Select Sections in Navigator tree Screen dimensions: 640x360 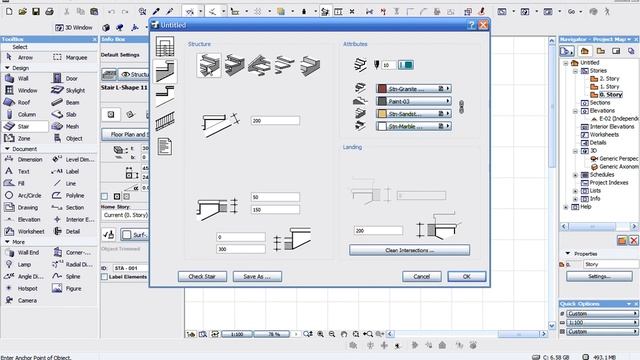point(600,103)
